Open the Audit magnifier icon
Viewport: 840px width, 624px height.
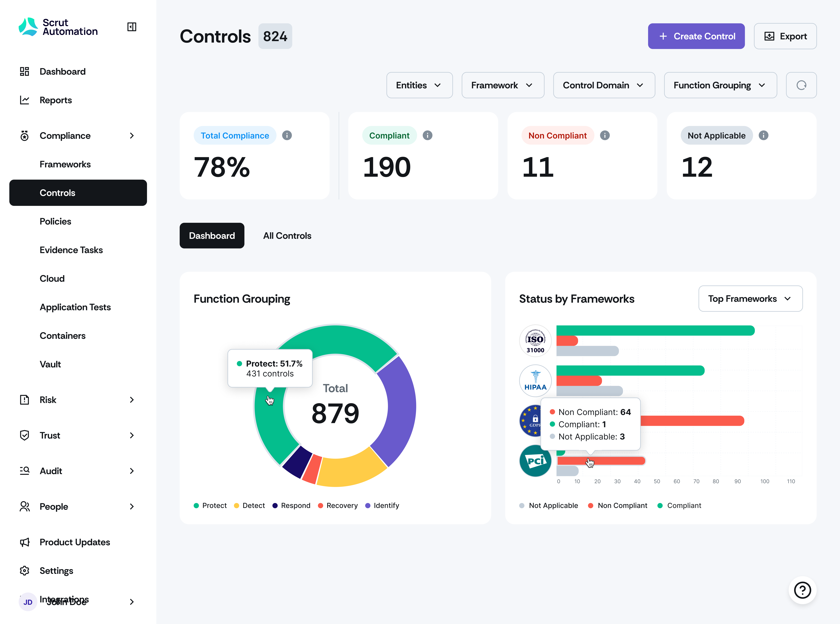coord(24,471)
